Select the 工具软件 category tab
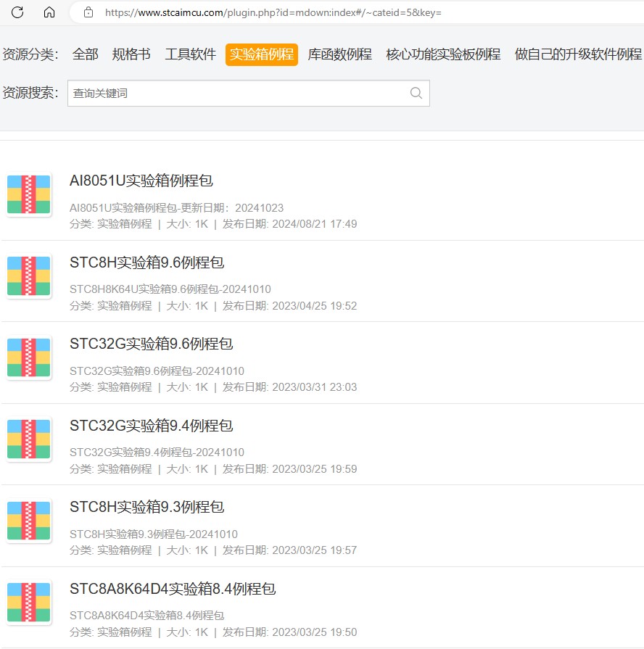The image size is (644, 649). tap(191, 54)
